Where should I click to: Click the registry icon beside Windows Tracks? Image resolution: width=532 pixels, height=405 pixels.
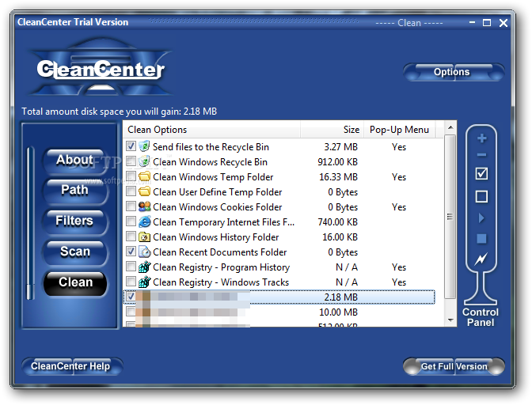pos(144,282)
